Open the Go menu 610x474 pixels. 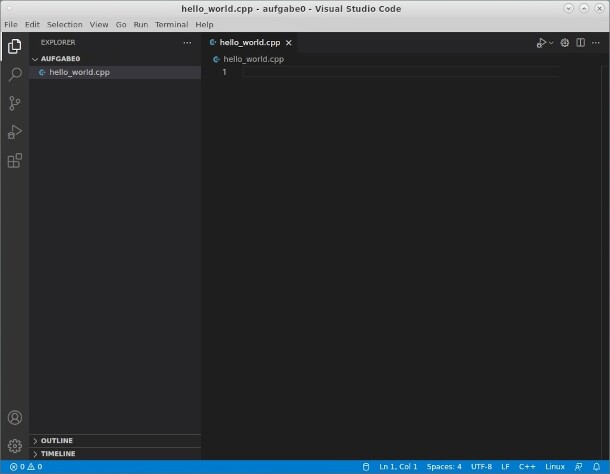(x=121, y=25)
